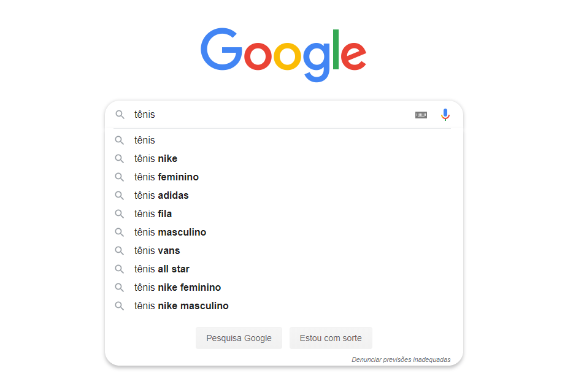Click the magnifying glass search icon in the search bar
The image size is (573, 392).
tap(120, 114)
